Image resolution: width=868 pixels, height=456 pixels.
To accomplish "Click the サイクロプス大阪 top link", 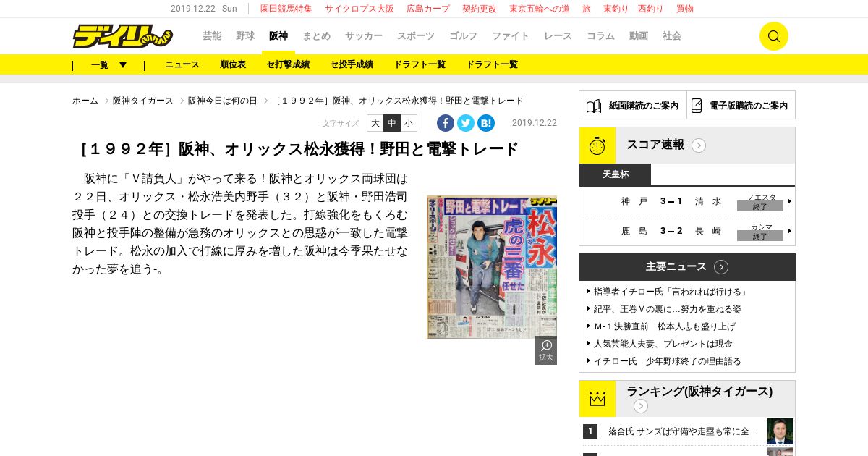I will [359, 9].
